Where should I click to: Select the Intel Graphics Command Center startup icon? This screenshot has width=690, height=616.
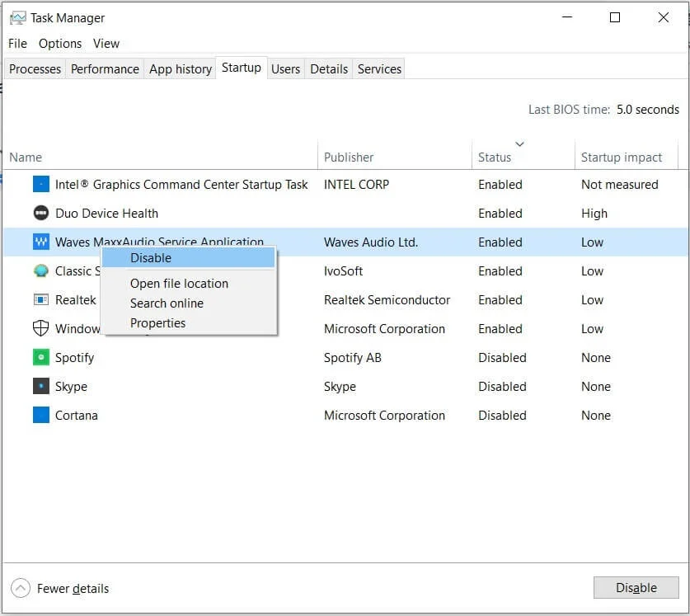coord(43,184)
